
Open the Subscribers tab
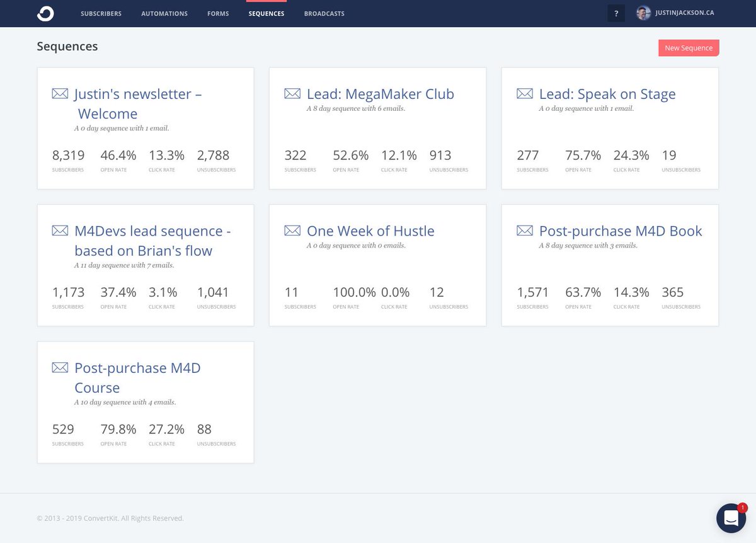[101, 13]
